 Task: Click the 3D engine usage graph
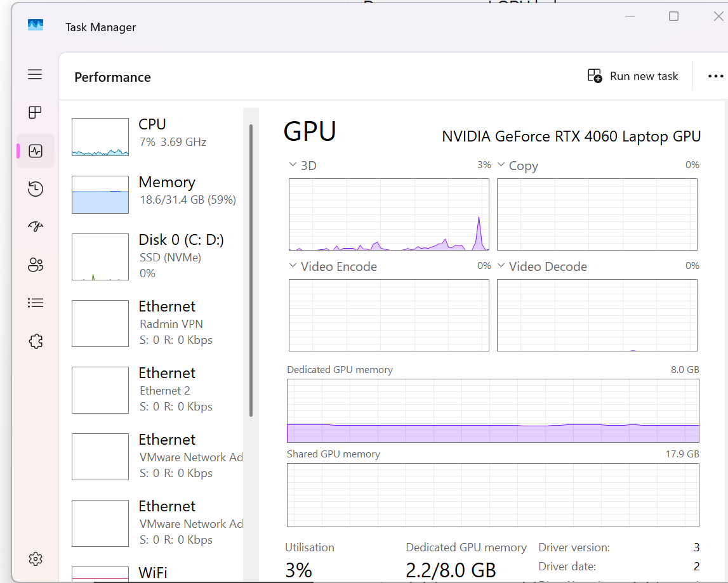point(389,214)
